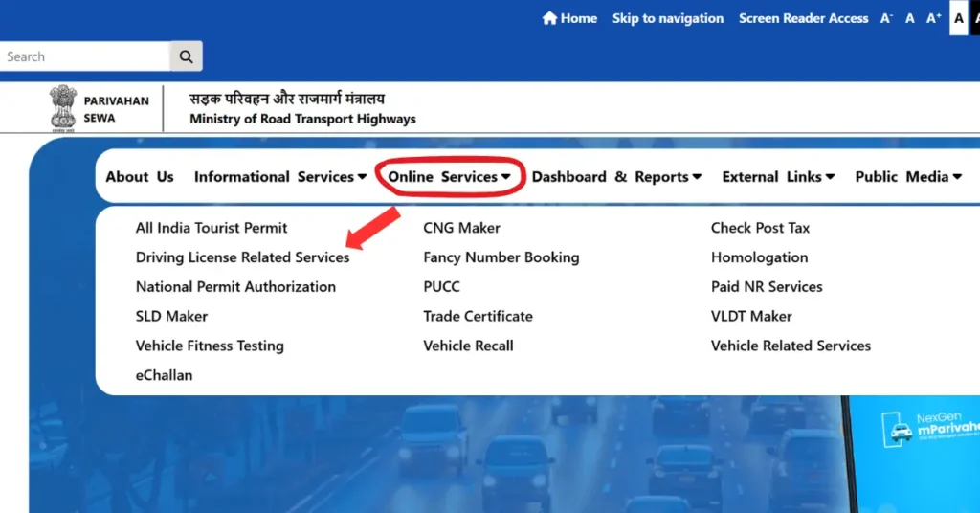Viewport: 980px width, 513px height.
Task: Collapse the Online Services dropdown
Action: [x=449, y=177]
